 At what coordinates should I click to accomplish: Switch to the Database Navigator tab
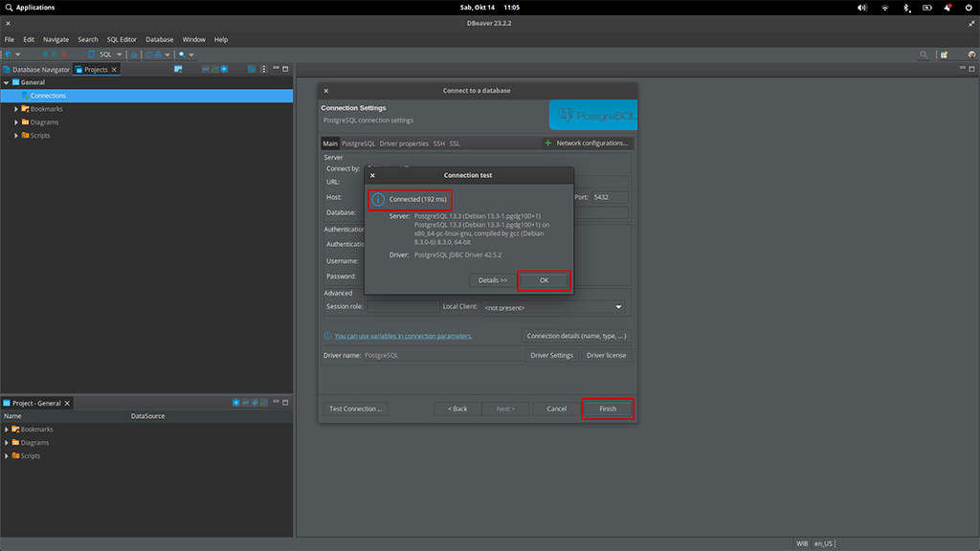point(36,69)
